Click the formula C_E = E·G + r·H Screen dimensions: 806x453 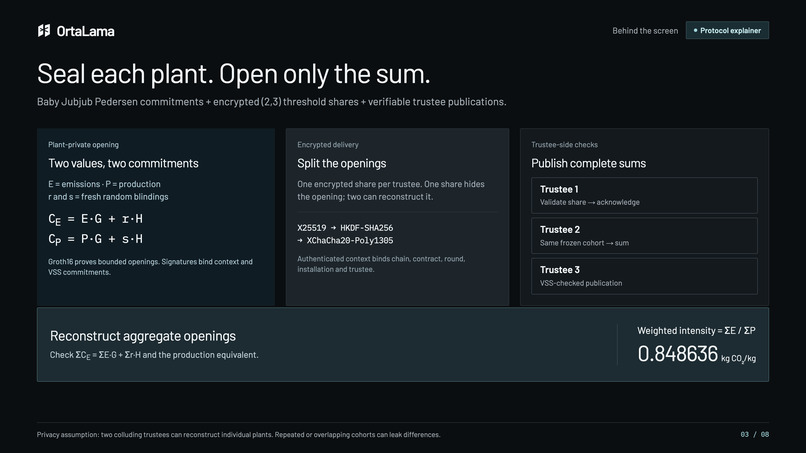(x=96, y=220)
